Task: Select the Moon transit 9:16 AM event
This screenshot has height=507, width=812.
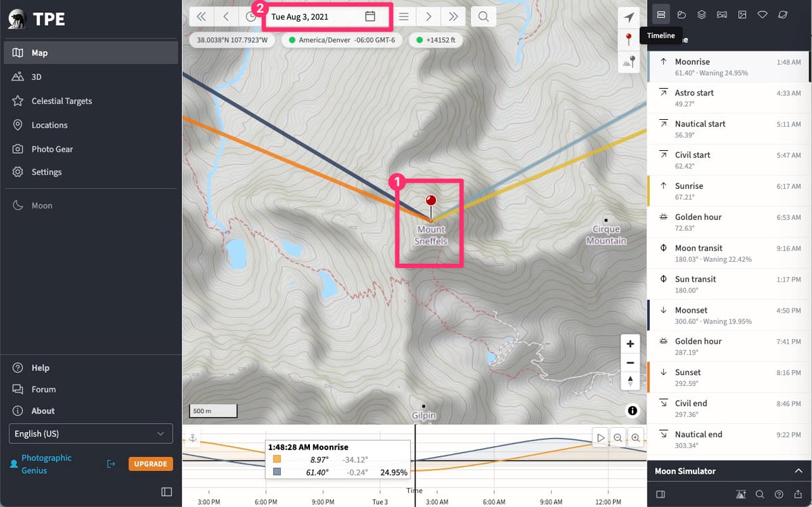Action: (x=727, y=253)
